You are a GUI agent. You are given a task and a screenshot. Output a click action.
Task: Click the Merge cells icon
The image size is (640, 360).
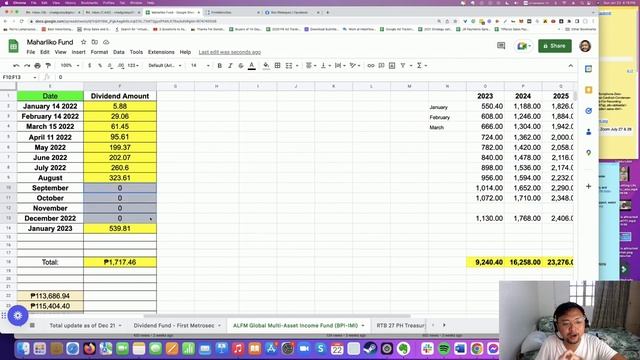coord(289,66)
